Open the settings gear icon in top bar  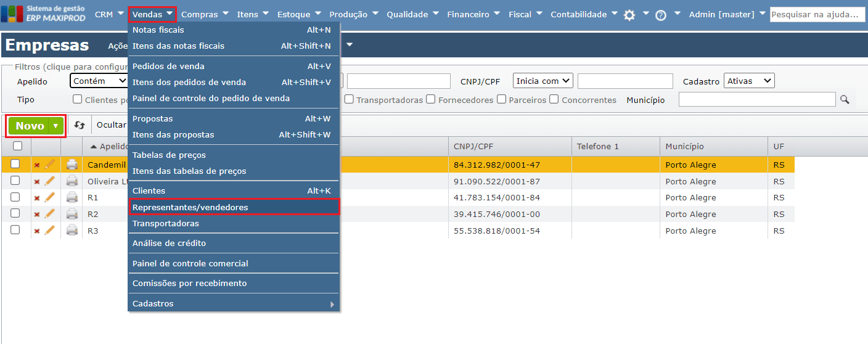[x=629, y=15]
